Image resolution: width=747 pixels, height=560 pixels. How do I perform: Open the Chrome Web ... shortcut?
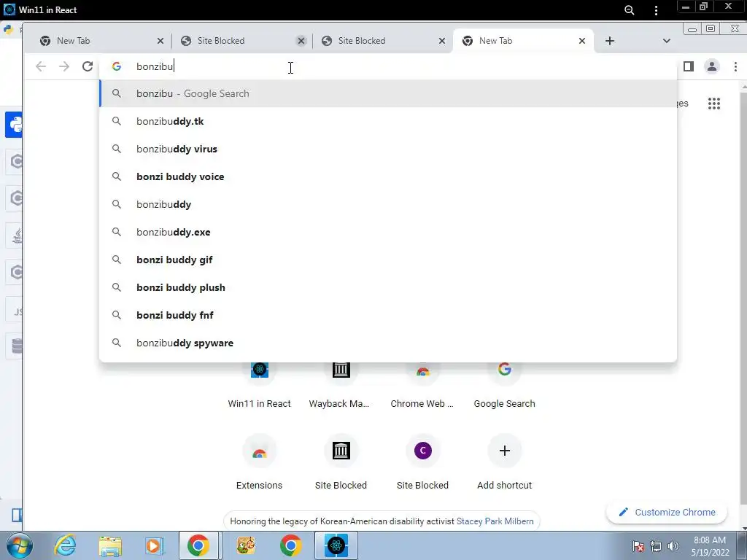pos(422,386)
